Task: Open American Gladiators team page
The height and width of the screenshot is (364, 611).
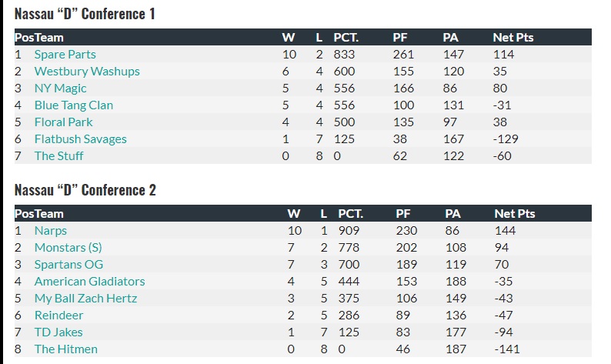Action: 89,282
